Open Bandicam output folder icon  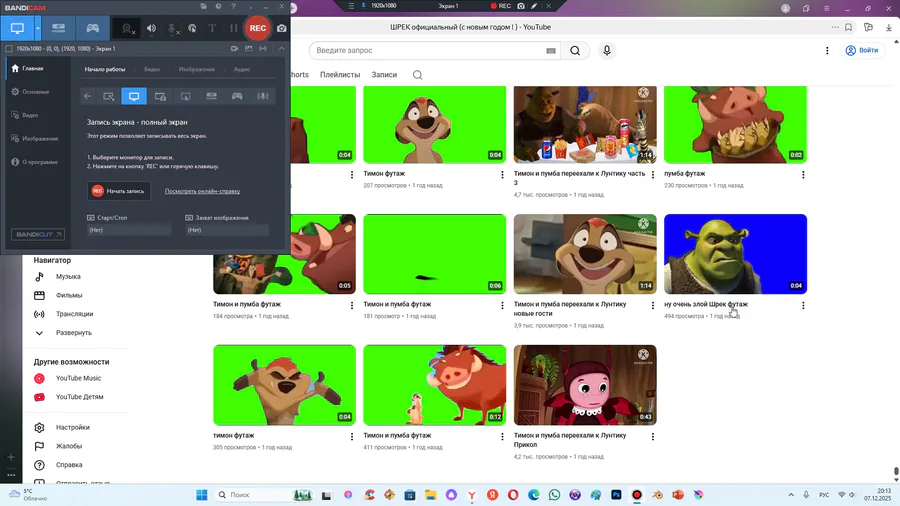point(203,6)
